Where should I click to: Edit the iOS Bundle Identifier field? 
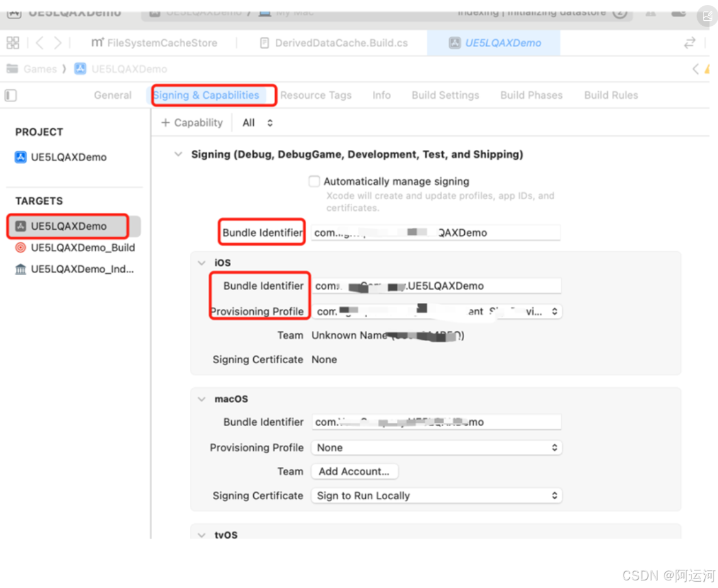(x=437, y=286)
